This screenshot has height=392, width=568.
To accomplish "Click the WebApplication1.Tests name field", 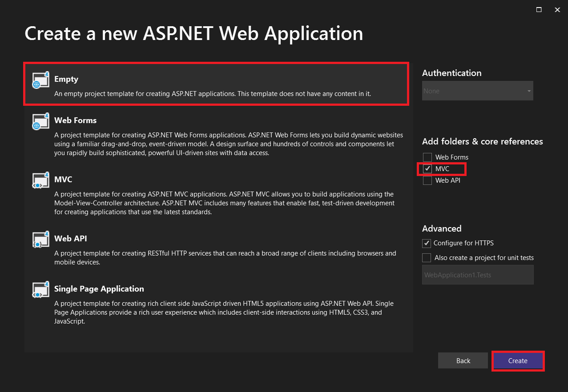I will [x=477, y=275].
